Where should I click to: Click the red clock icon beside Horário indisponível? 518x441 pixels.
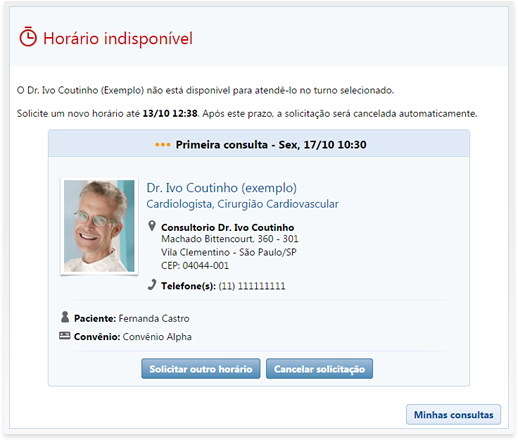(28, 37)
